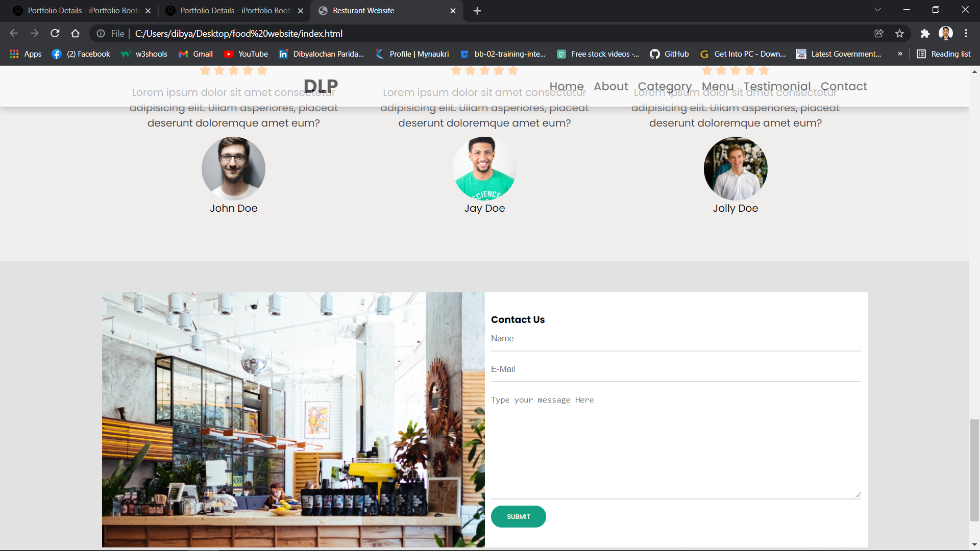Reload the current page

tap(55, 34)
